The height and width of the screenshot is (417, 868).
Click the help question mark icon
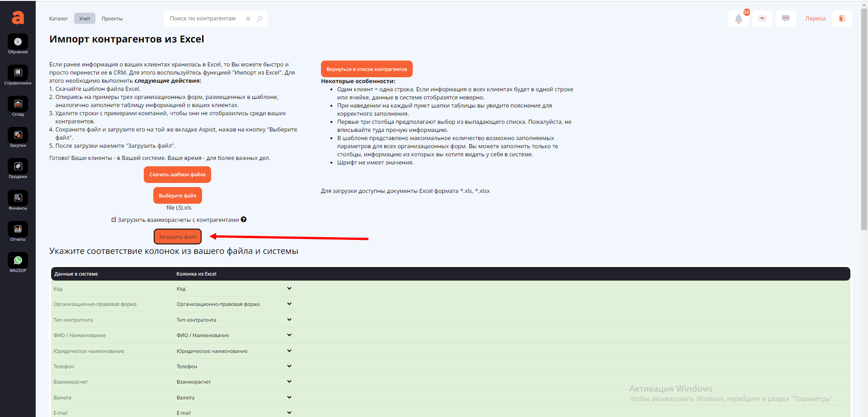[x=244, y=220]
